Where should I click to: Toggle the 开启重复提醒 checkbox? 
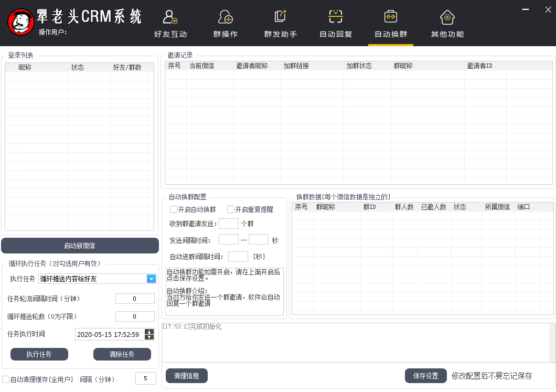tap(231, 209)
